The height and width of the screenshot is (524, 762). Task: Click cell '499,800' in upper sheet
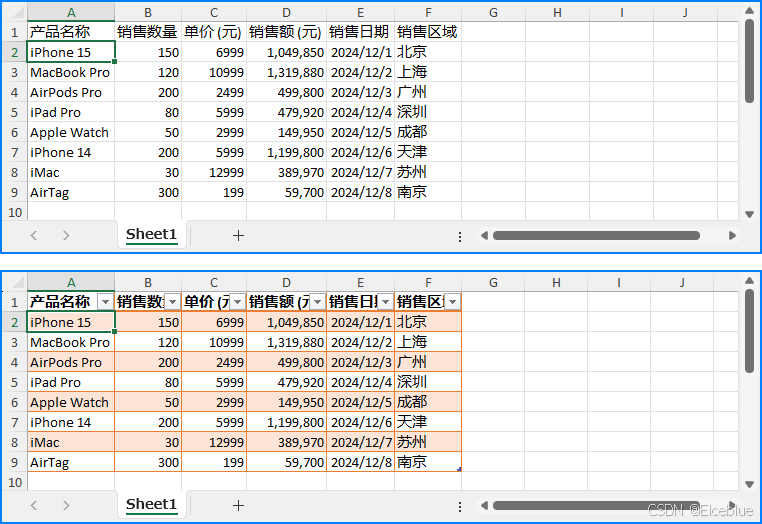tap(286, 92)
